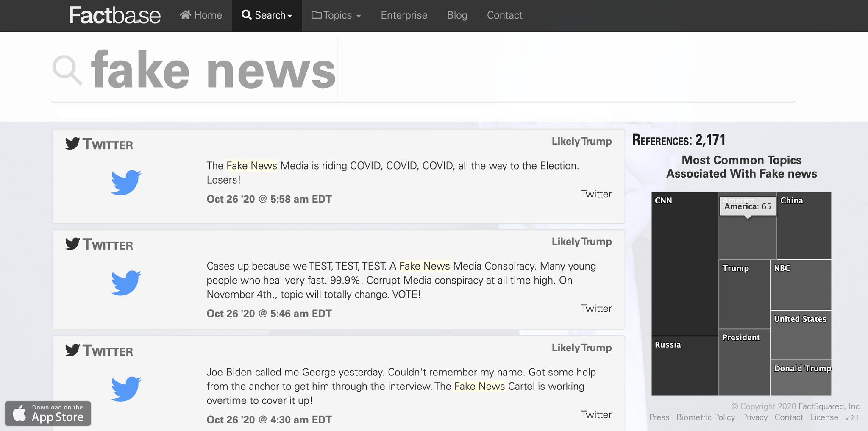
Task: Expand the Topics dropdown
Action: click(x=337, y=15)
